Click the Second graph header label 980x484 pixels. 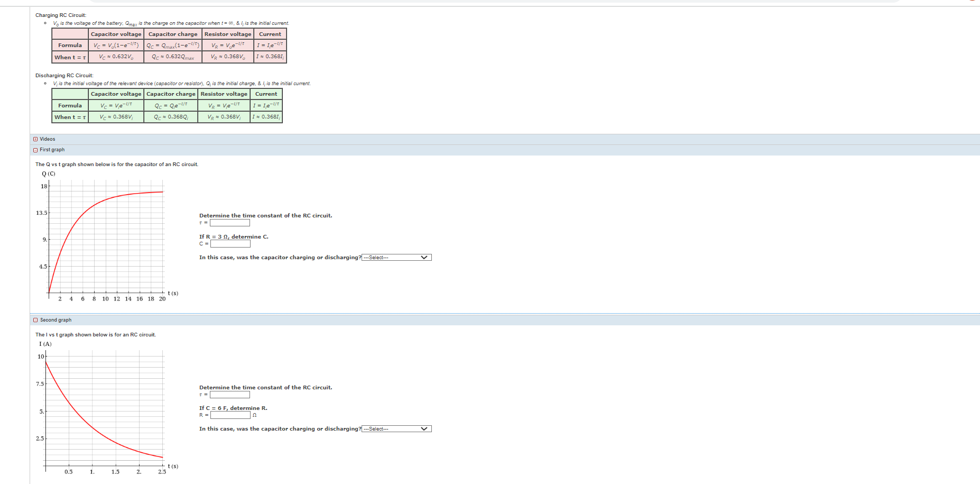point(56,320)
